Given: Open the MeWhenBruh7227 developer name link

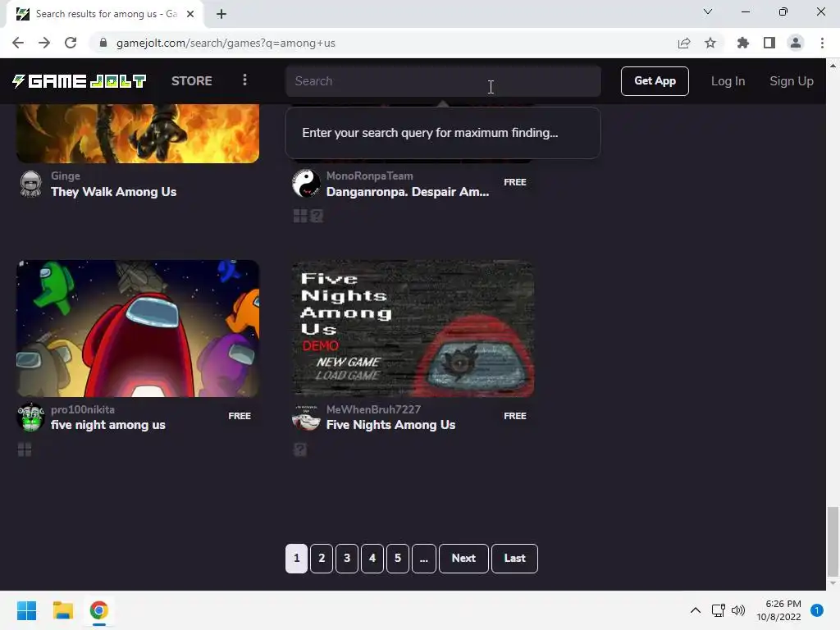Looking at the screenshot, I should pyautogui.click(x=373, y=409).
